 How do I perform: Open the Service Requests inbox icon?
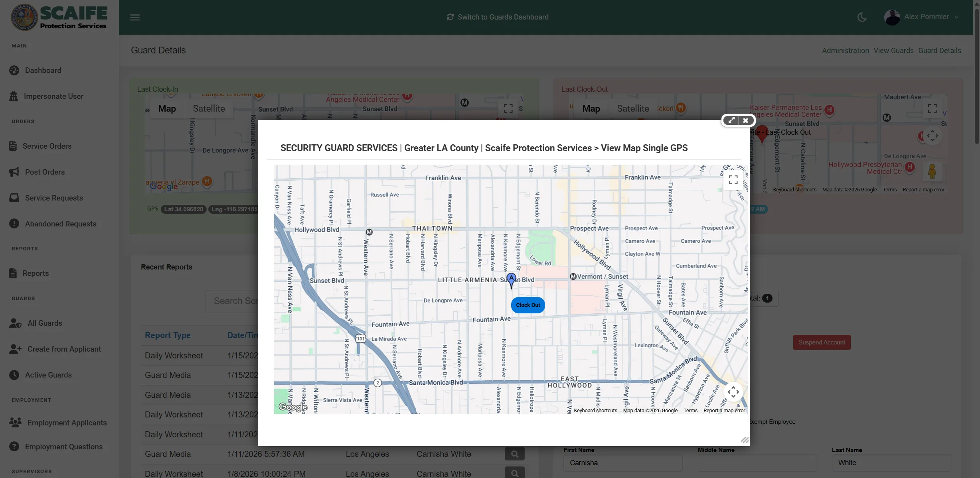point(14,198)
